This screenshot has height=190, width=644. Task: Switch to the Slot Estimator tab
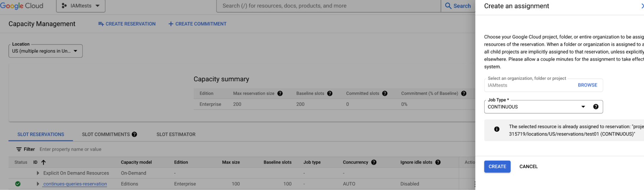(176, 135)
